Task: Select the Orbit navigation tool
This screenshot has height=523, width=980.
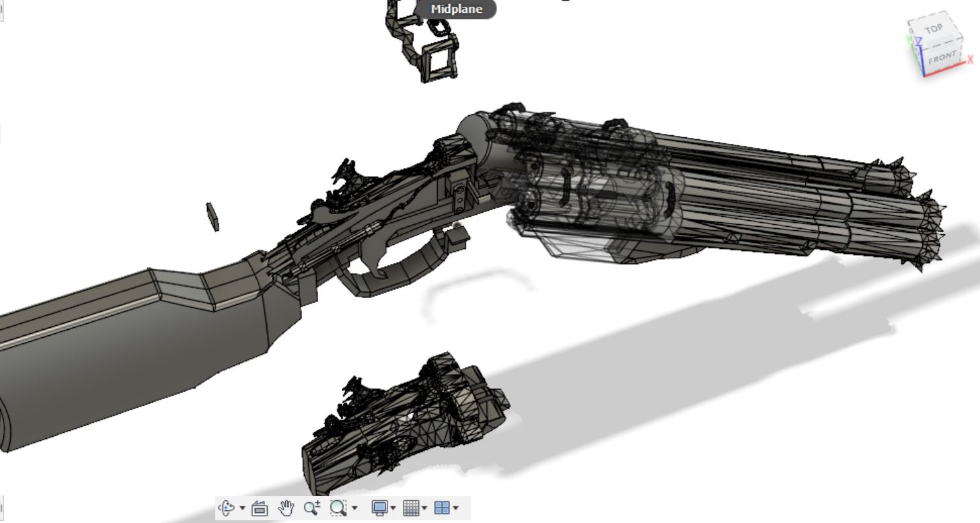Action: coord(227,508)
